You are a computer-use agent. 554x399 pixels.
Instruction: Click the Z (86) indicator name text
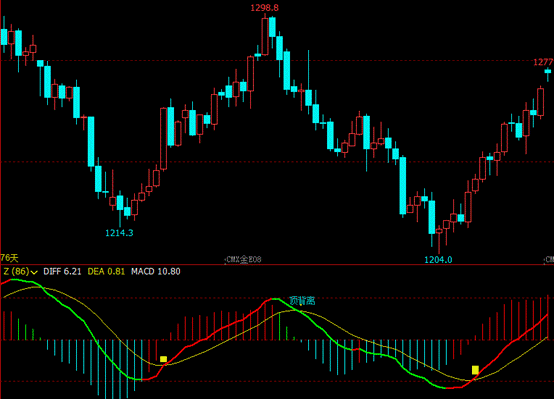[16, 271]
